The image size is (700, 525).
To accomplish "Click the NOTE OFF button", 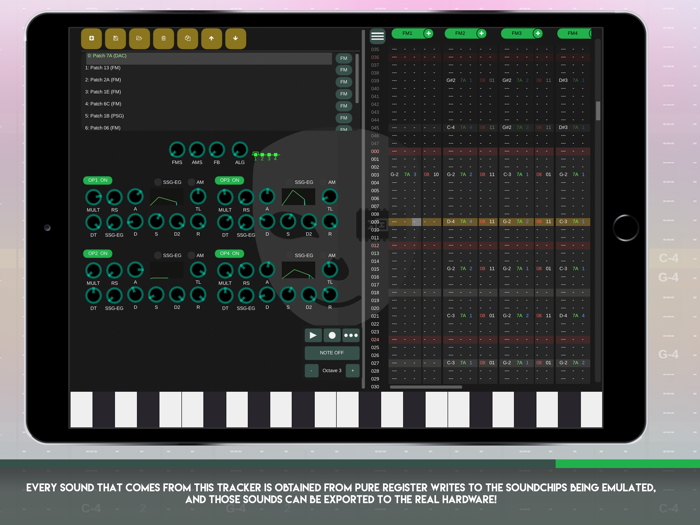I will 332,353.
